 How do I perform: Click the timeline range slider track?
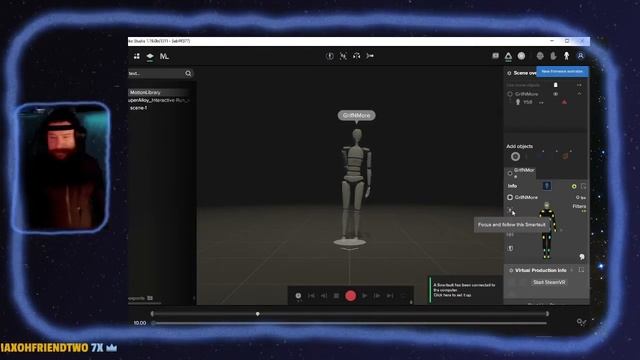pos(350,314)
